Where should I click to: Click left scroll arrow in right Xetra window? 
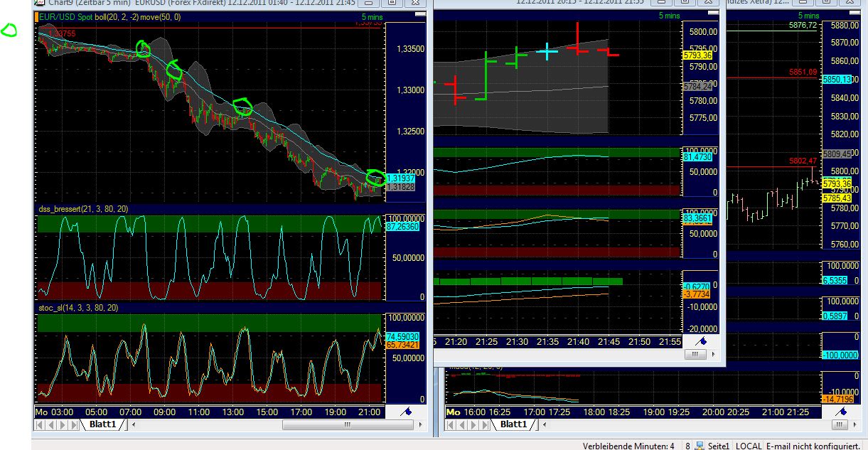pyautogui.click(x=545, y=424)
